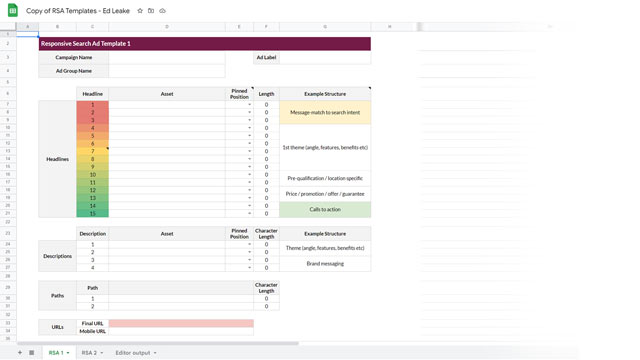
Task: Select asset cell for headline 1
Action: pos(167,104)
